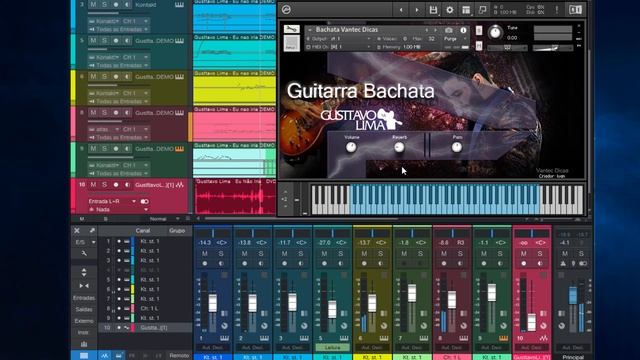Select Ch: 1 L channel 8 in list
The height and width of the screenshot is (360, 640).
coord(145,309)
